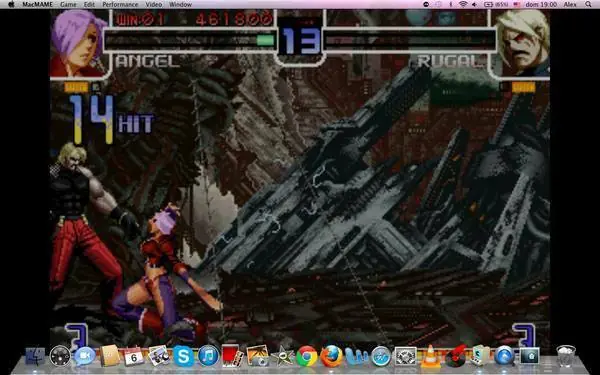Viewport: 600px width, 375px height.
Task: Open the red disc app in dock
Action: [455, 356]
